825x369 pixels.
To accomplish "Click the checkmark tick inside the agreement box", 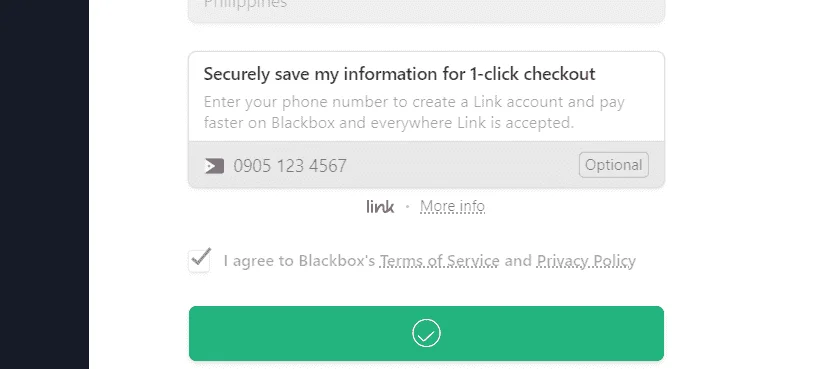I will (x=201, y=256).
